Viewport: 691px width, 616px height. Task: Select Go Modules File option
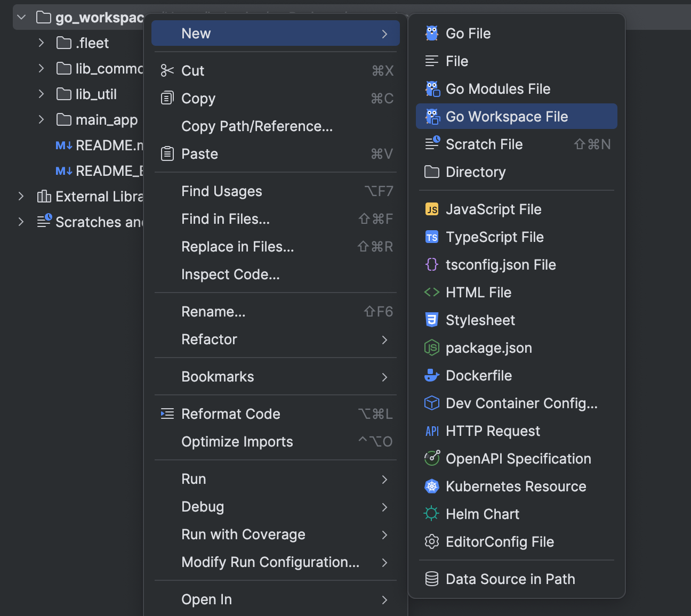coord(498,88)
